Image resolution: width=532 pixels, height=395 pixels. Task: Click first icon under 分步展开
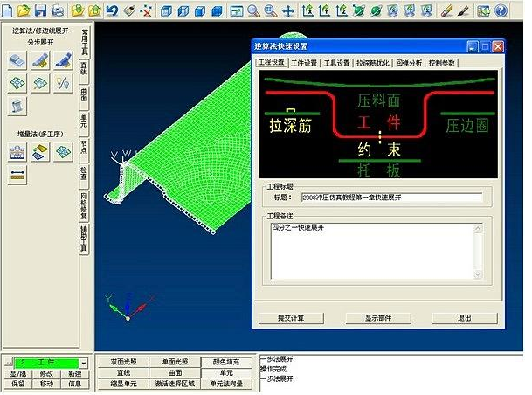[x=17, y=59]
